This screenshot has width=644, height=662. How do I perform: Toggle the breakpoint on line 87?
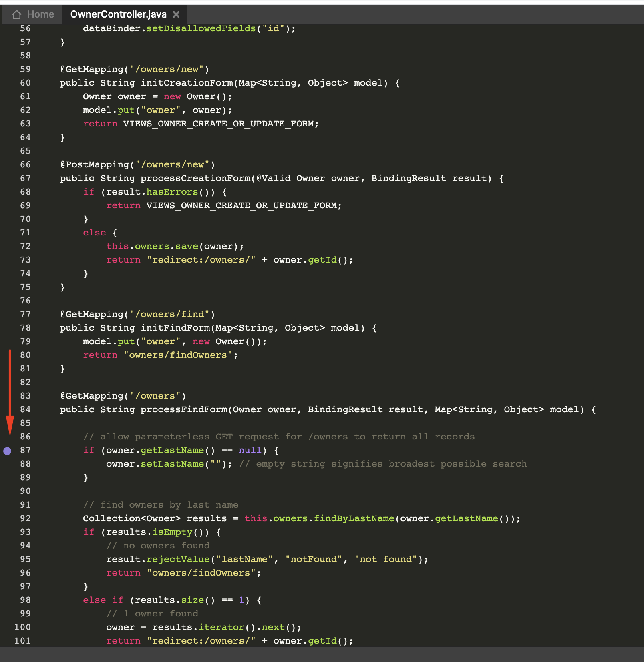[7, 451]
